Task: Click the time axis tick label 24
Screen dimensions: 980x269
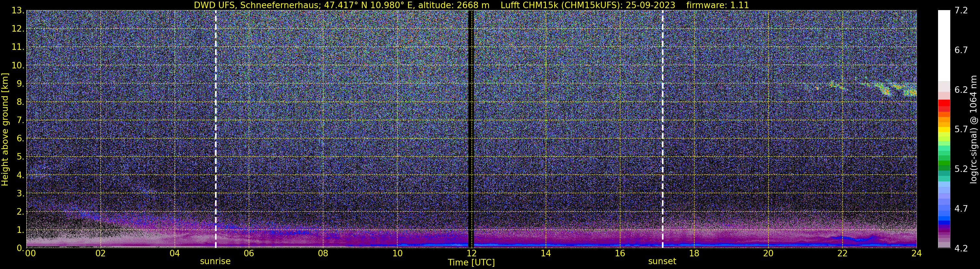Action: click(917, 253)
